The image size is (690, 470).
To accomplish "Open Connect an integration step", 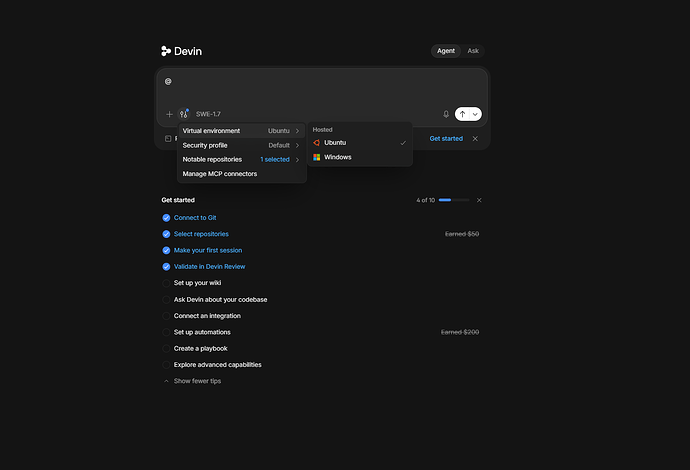I will 207,316.
